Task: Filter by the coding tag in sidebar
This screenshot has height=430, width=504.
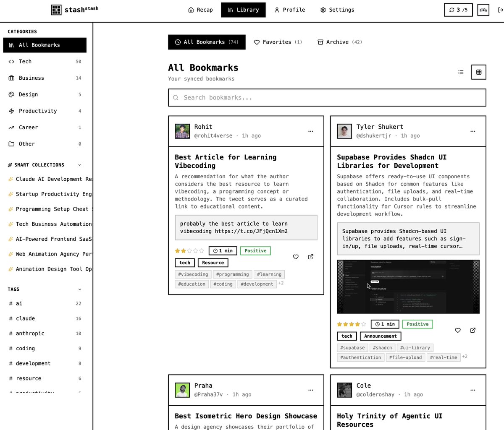Action: pos(45,348)
